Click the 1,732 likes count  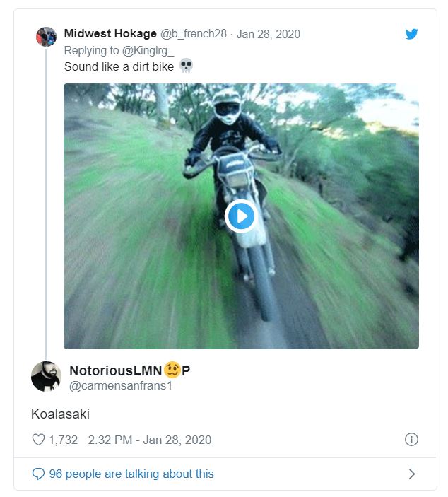pos(63,440)
